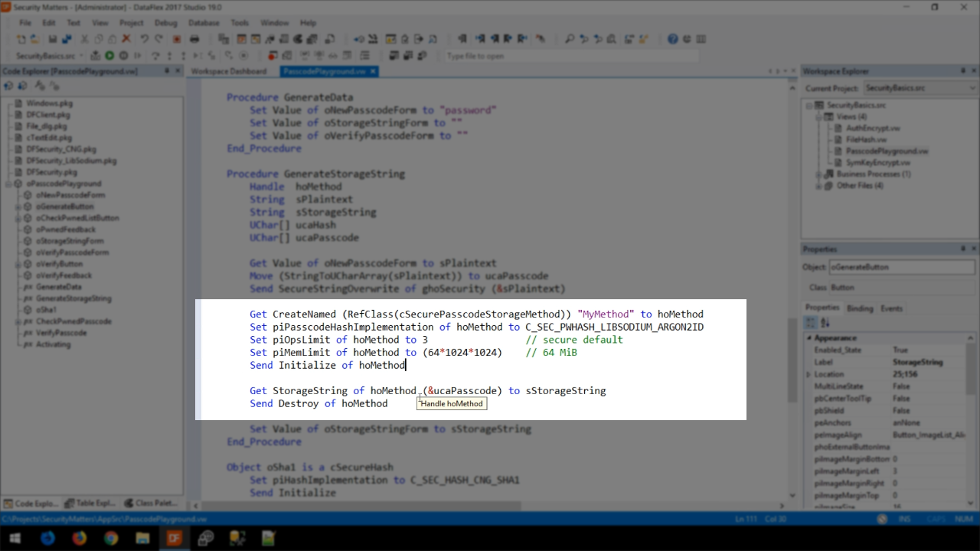
Task: Click the blue Help question mark icon
Action: 672,39
